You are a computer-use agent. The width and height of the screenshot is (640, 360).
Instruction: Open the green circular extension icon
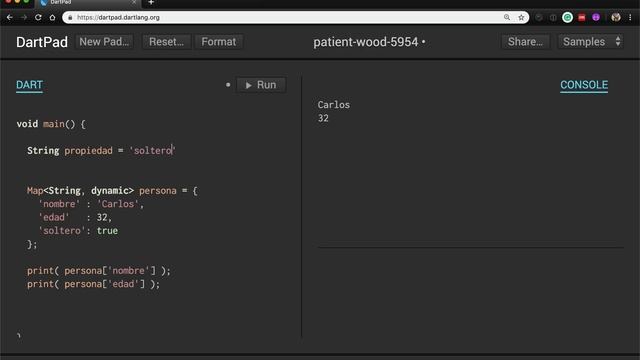[567, 17]
